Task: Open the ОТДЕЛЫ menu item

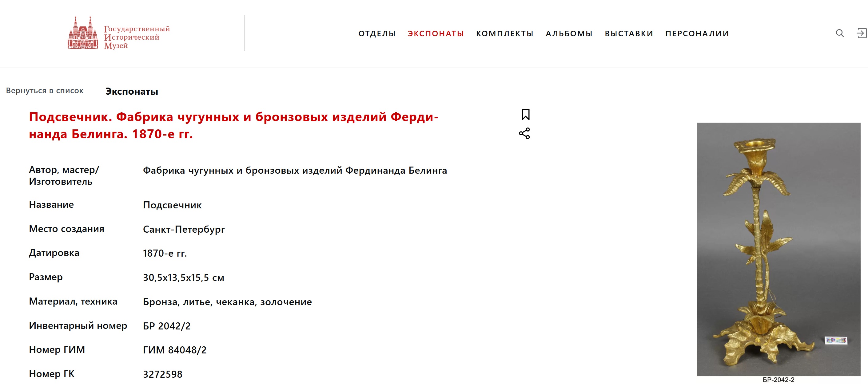Action: [x=377, y=34]
